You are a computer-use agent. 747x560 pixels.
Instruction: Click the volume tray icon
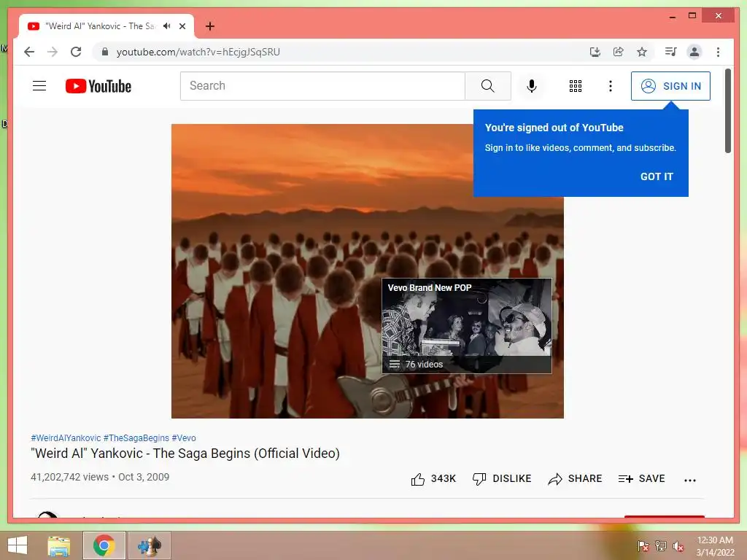678,546
